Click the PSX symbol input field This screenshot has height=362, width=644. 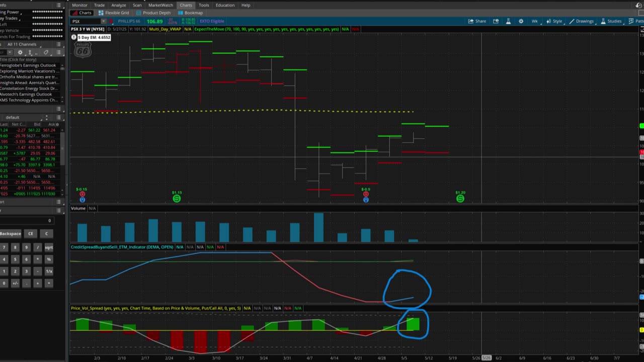tap(86, 21)
